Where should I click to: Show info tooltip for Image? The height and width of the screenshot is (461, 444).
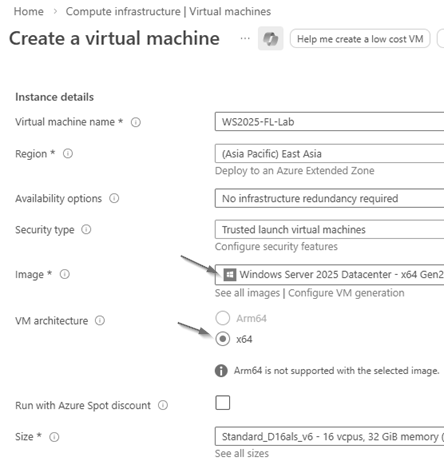(x=64, y=274)
